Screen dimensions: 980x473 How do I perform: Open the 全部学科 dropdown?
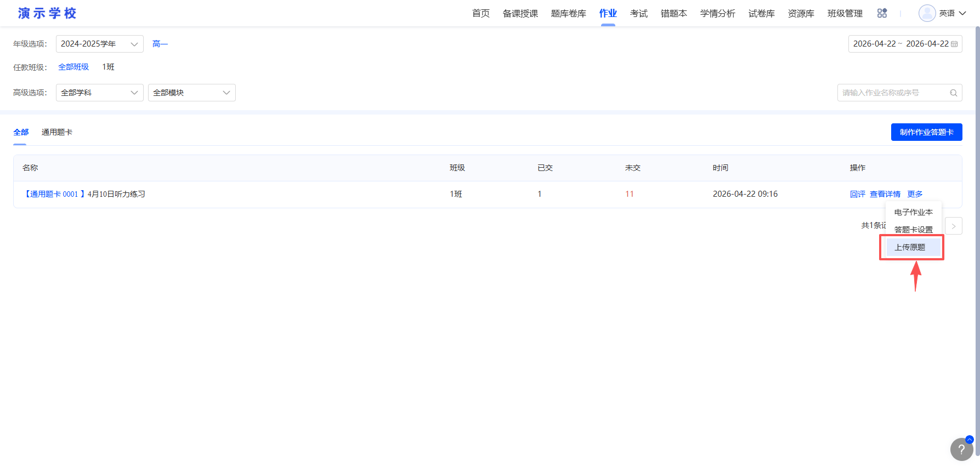[x=100, y=93]
